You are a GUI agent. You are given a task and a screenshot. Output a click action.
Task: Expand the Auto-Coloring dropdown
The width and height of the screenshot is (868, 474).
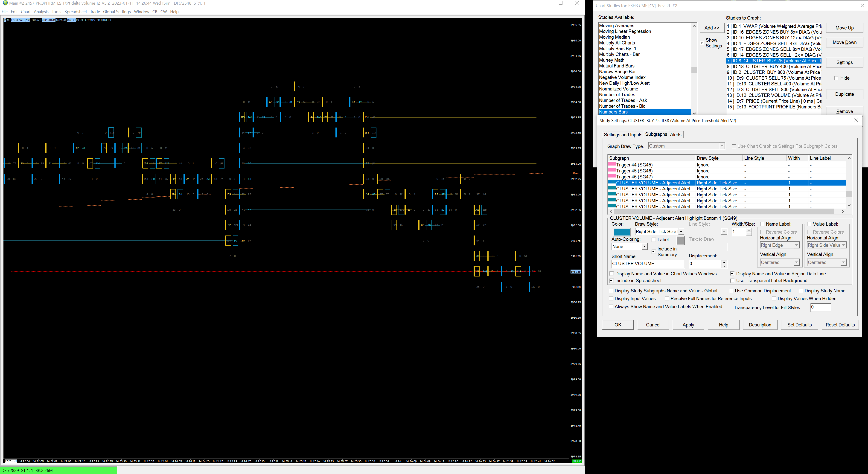click(644, 247)
